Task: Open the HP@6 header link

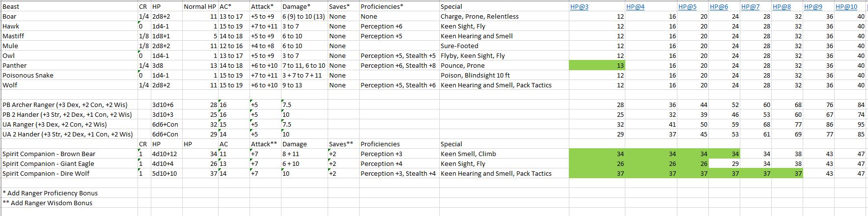Action: pyautogui.click(x=719, y=7)
